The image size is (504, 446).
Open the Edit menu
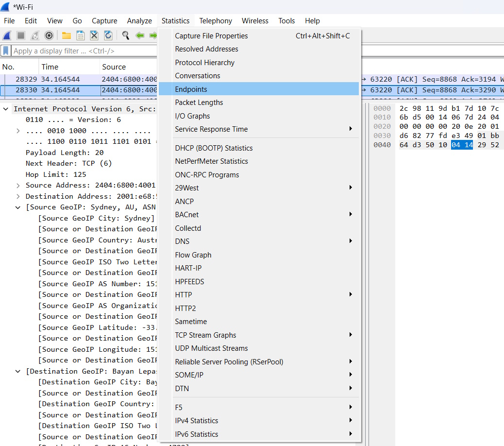31,21
